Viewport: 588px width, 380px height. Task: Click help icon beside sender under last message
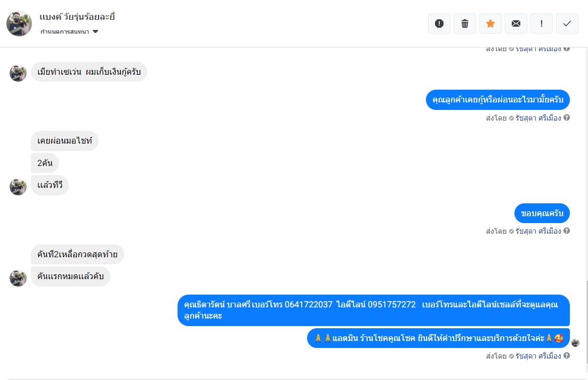point(567,355)
